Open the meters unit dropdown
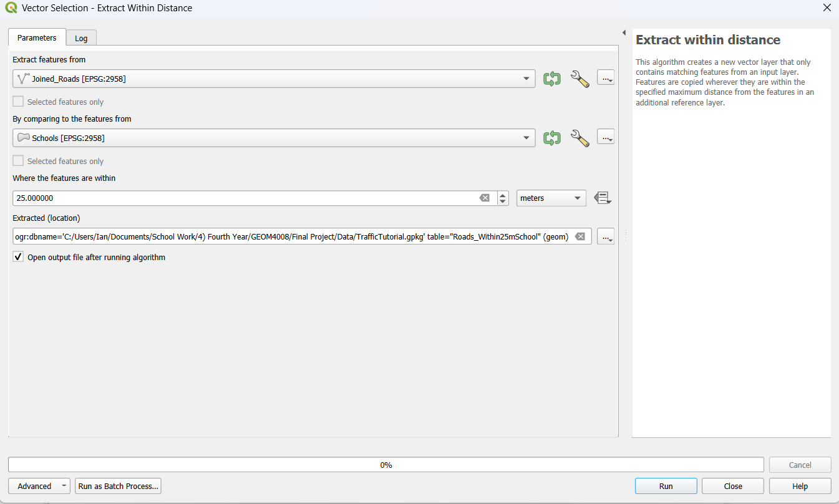The image size is (839, 504). click(x=551, y=198)
